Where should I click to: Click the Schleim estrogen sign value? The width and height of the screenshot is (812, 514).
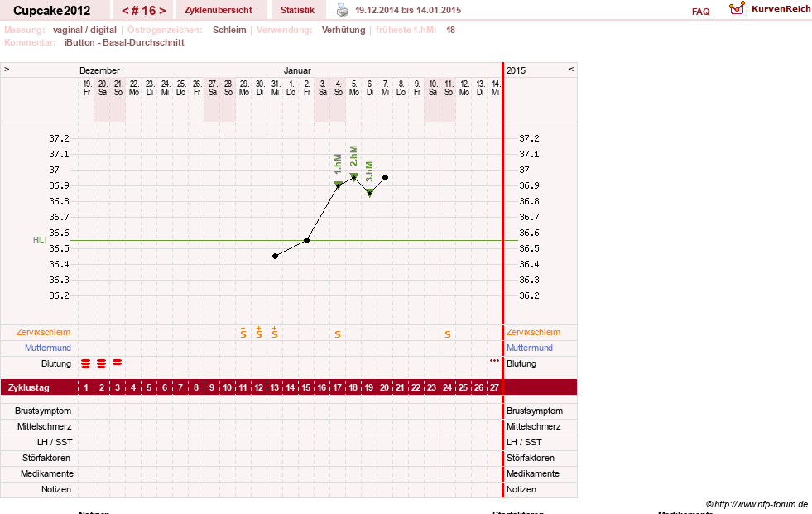229,30
